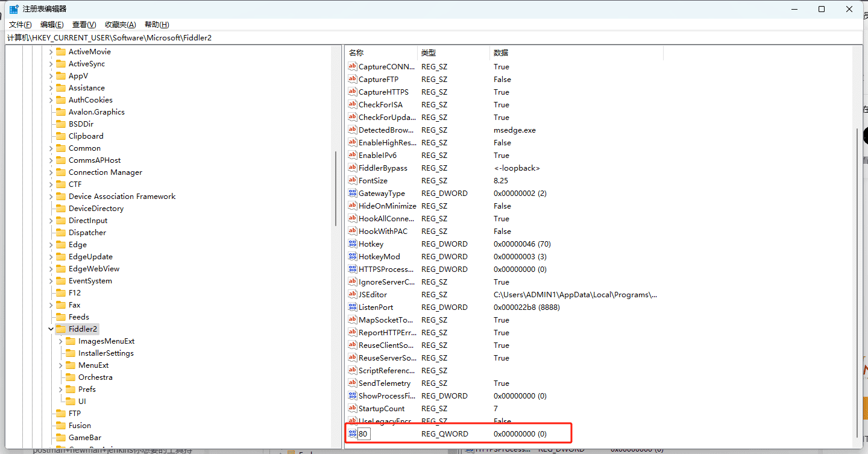
Task: Expand the AppV key
Action: (51, 76)
